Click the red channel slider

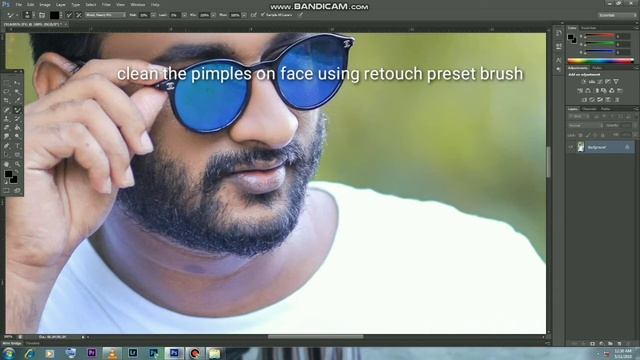[600, 36]
